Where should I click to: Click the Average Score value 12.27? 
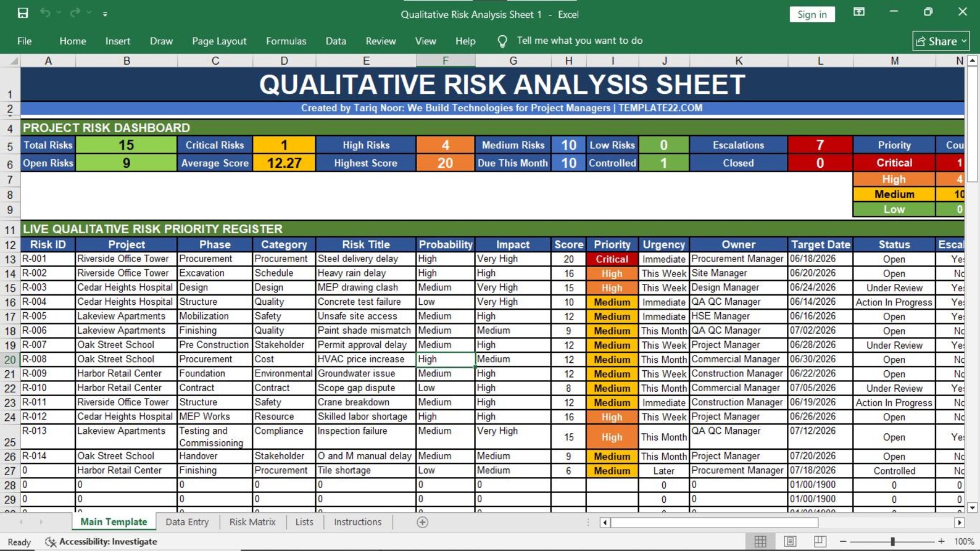click(x=284, y=163)
